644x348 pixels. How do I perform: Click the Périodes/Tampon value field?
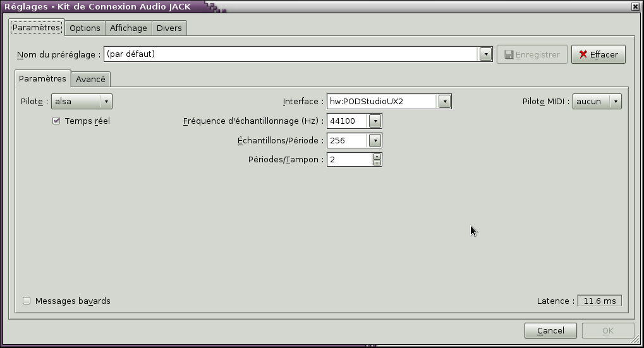pos(349,160)
